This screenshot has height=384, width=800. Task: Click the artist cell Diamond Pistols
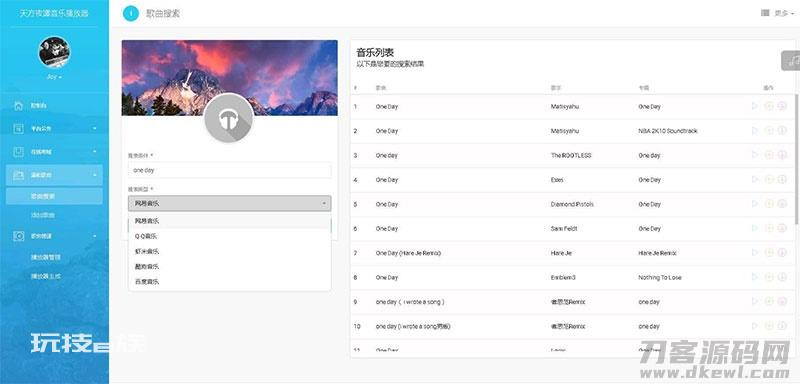[572, 204]
